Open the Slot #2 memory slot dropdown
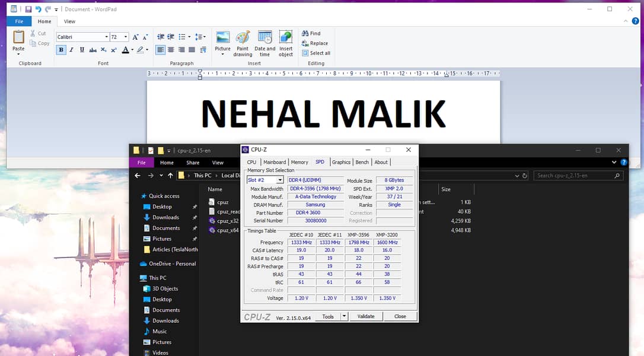Screen dimensions: 644x356 click(280, 180)
